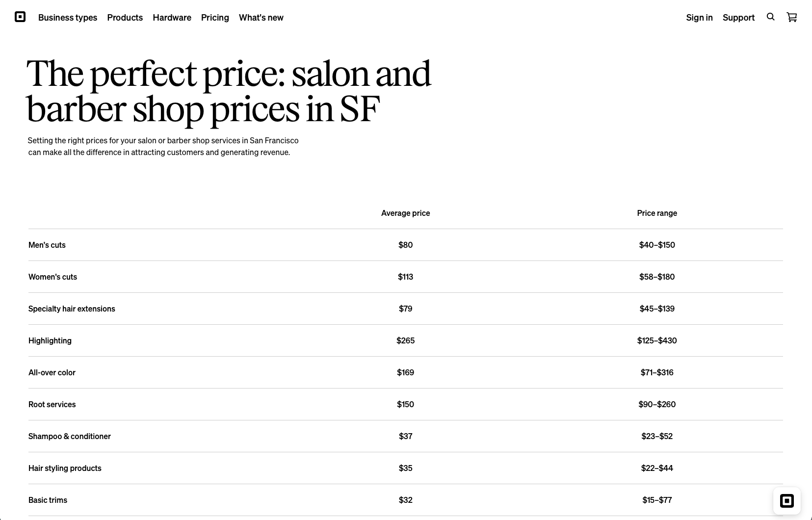Click the magnifier glass near Support
The height and width of the screenshot is (520, 812).
pyautogui.click(x=770, y=17)
